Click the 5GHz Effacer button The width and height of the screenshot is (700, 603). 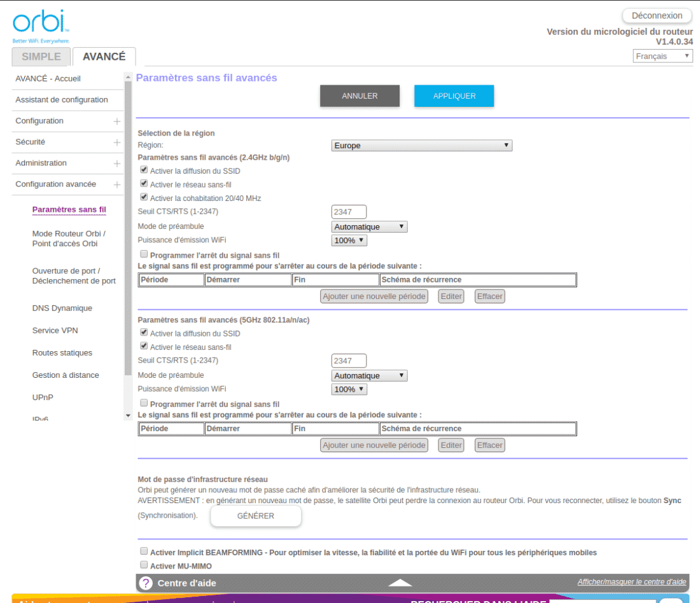(490, 445)
